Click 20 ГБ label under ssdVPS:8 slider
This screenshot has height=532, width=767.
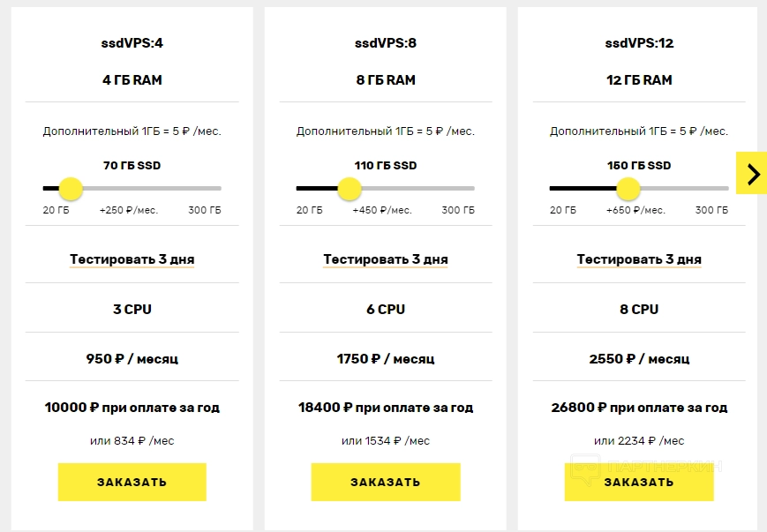click(x=309, y=210)
